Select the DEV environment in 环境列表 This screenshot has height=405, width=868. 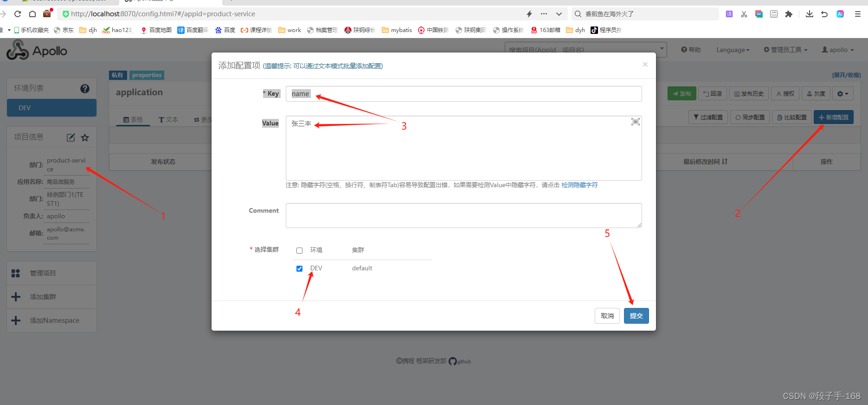click(x=51, y=108)
